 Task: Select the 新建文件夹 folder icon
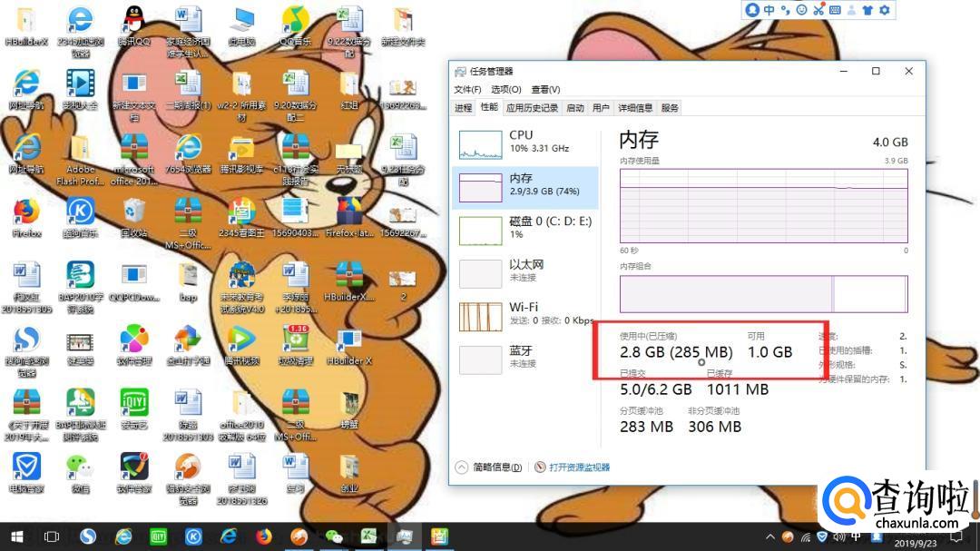pos(403,27)
